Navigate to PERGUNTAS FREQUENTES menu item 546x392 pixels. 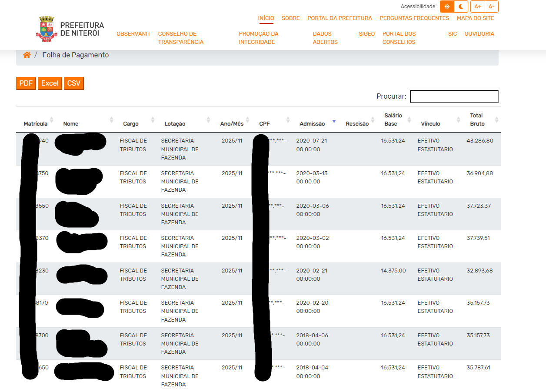[414, 18]
